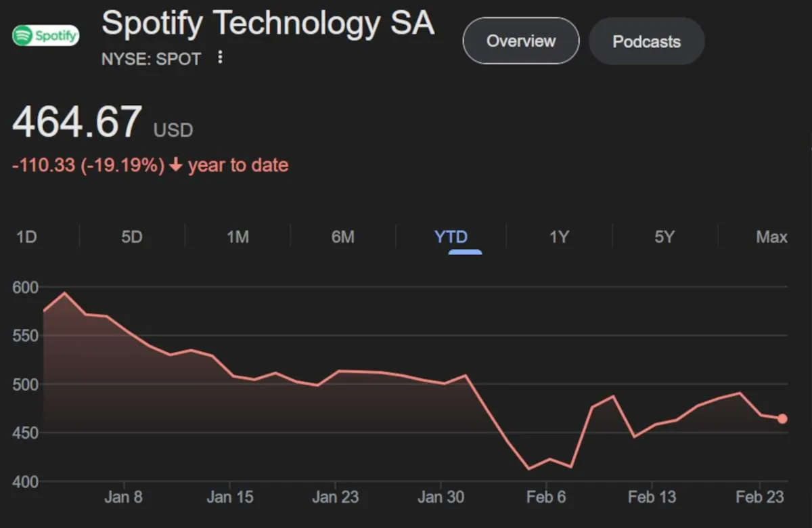Switch chart to 1Y range
The width and height of the screenshot is (812, 528).
tap(559, 237)
